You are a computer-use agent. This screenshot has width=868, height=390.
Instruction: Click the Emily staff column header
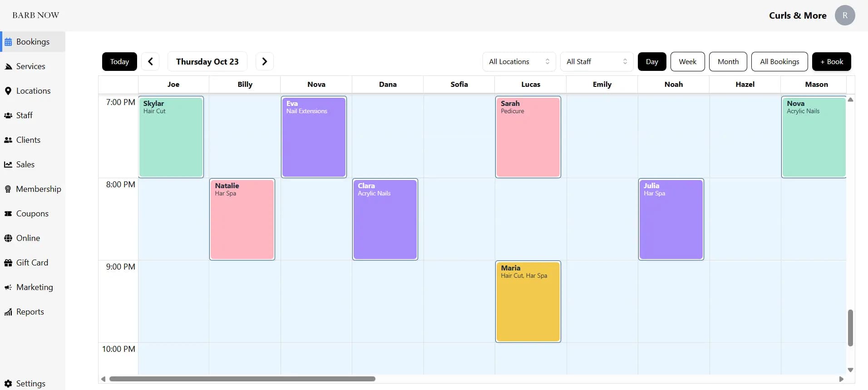point(602,85)
